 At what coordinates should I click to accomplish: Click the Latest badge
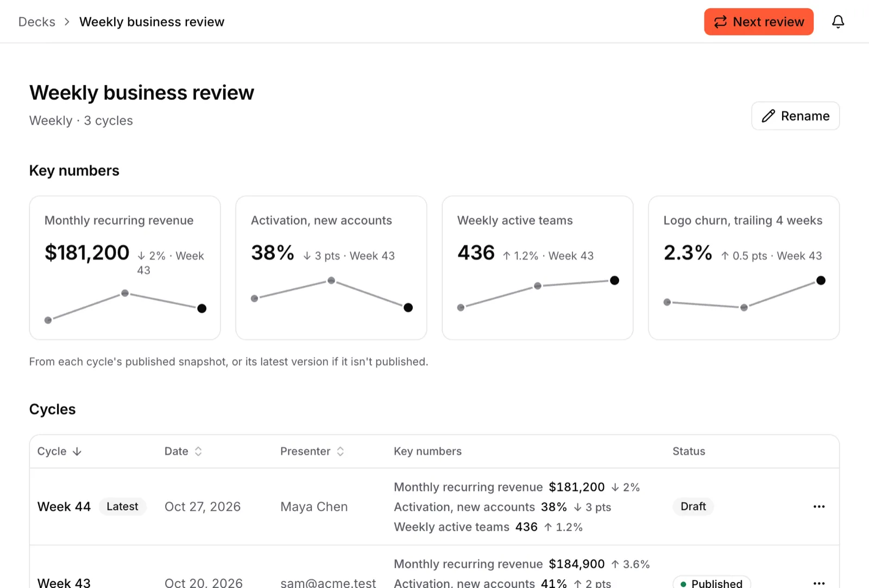click(x=122, y=507)
